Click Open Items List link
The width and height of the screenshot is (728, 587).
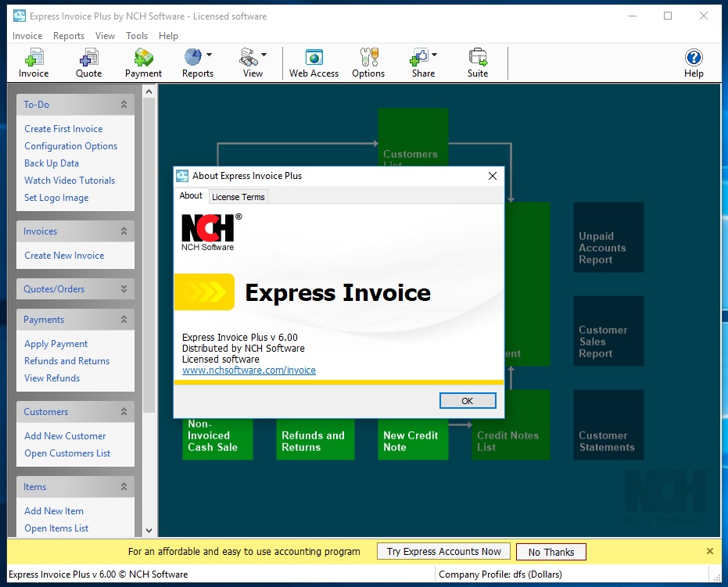pyautogui.click(x=56, y=528)
